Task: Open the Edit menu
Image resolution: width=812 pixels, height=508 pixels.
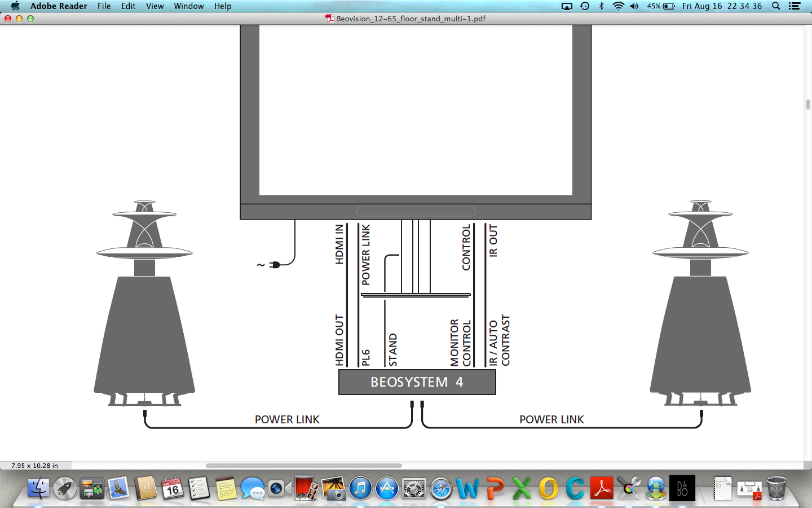Action: click(128, 6)
